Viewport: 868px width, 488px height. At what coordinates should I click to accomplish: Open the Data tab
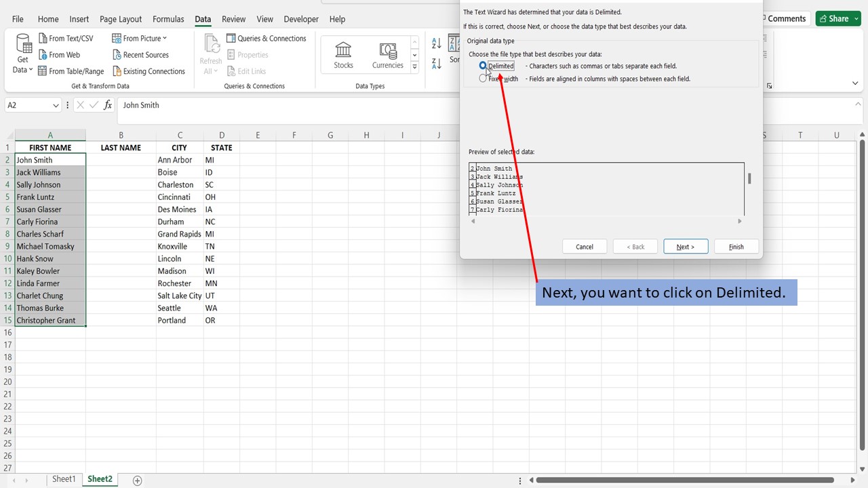click(203, 19)
